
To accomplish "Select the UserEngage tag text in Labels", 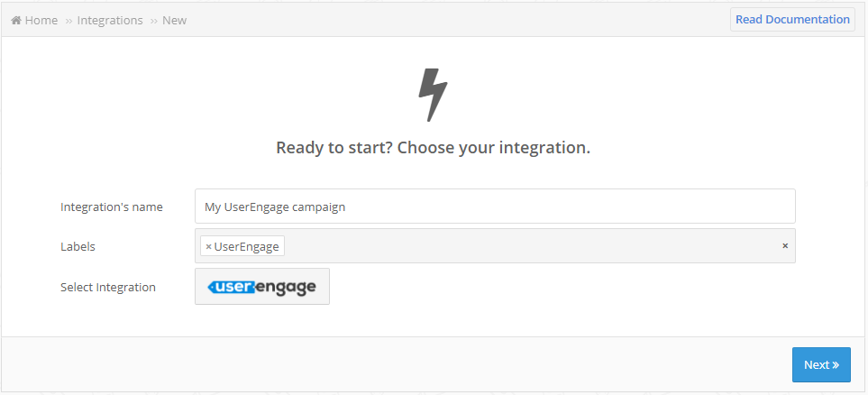I will click(x=246, y=246).
